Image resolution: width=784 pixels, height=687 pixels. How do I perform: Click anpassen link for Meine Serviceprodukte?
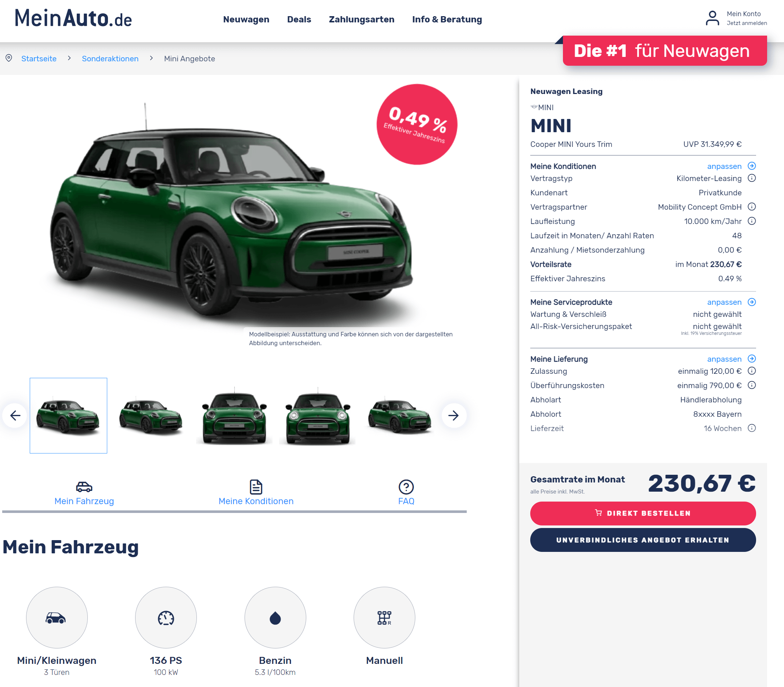724,302
